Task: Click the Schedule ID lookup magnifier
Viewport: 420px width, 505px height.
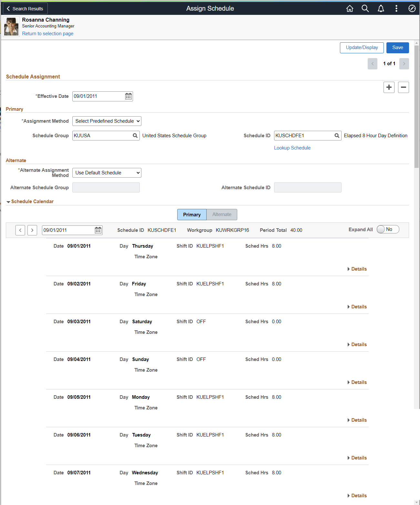Action: [337, 135]
